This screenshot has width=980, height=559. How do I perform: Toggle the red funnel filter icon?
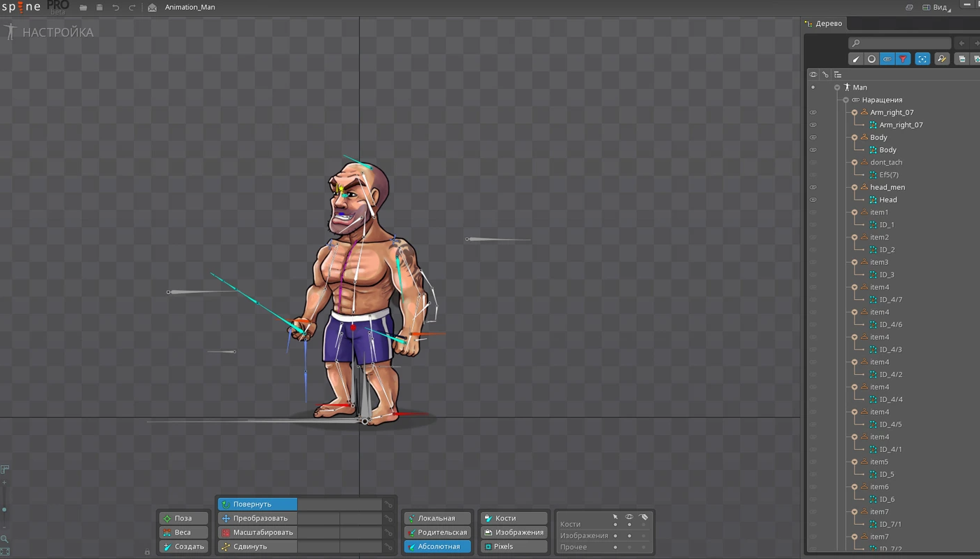[903, 60]
